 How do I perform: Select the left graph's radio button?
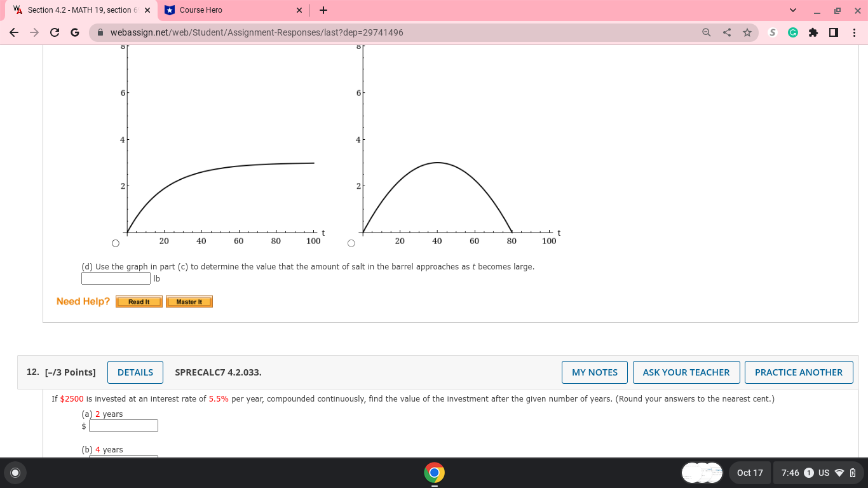pos(115,243)
